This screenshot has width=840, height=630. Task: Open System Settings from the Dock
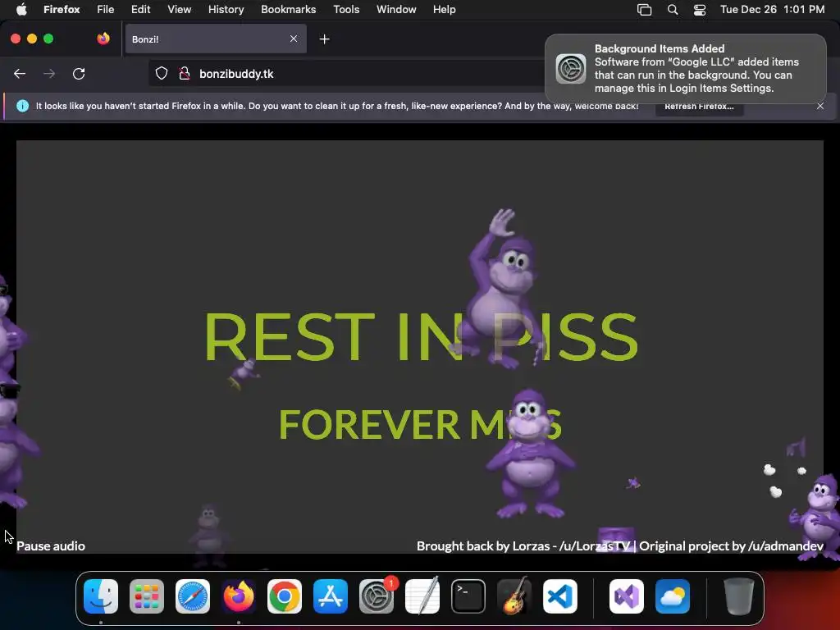[376, 596]
